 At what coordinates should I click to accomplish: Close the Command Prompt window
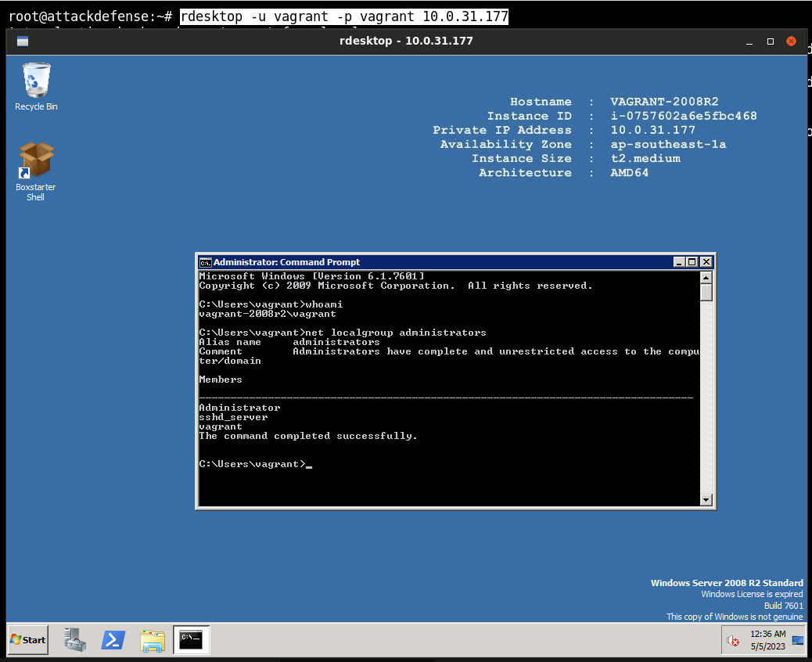pos(706,262)
